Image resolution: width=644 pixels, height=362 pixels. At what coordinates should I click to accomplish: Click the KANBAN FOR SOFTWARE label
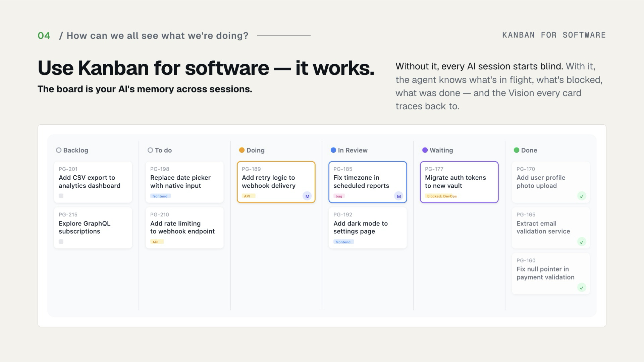tap(554, 35)
